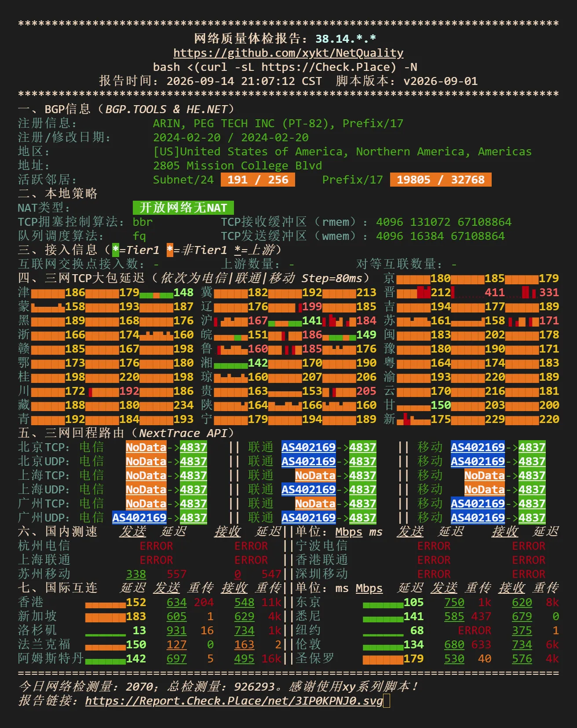The width and height of the screenshot is (577, 728).
Task: Open the Report.Check.Place svg report link
Action: (234, 701)
